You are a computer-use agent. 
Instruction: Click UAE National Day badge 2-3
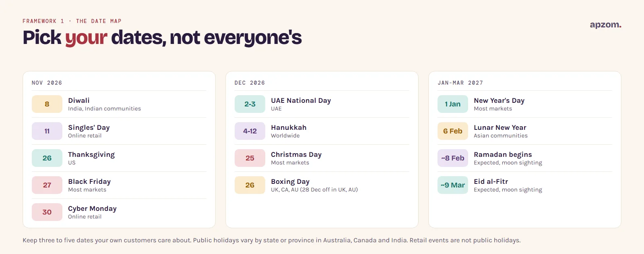pyautogui.click(x=250, y=104)
